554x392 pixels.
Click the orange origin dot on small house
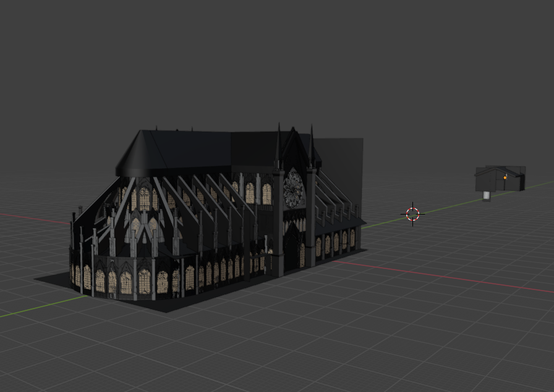tap(505, 177)
